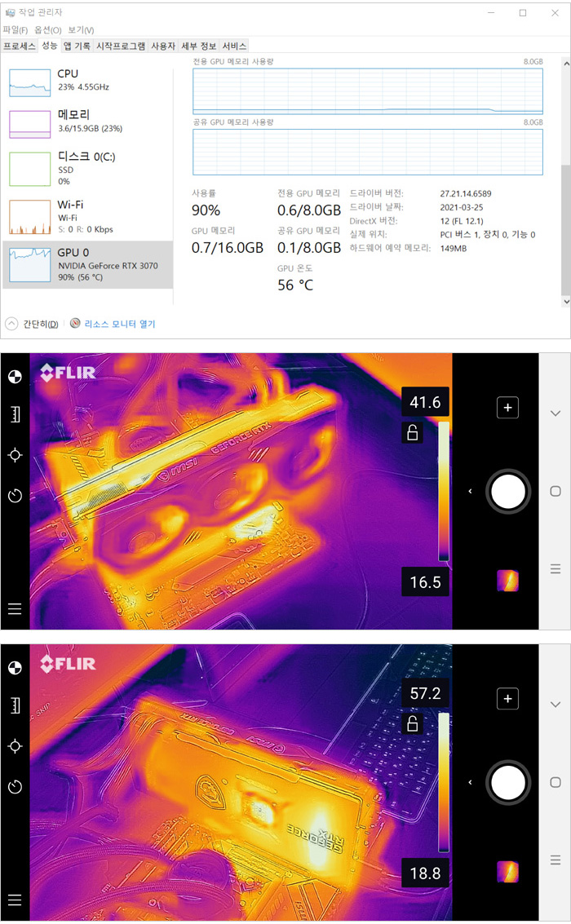This screenshot has height=924, width=571.
Task: Click the 18.8 minimum temperature value
Action: tap(426, 873)
